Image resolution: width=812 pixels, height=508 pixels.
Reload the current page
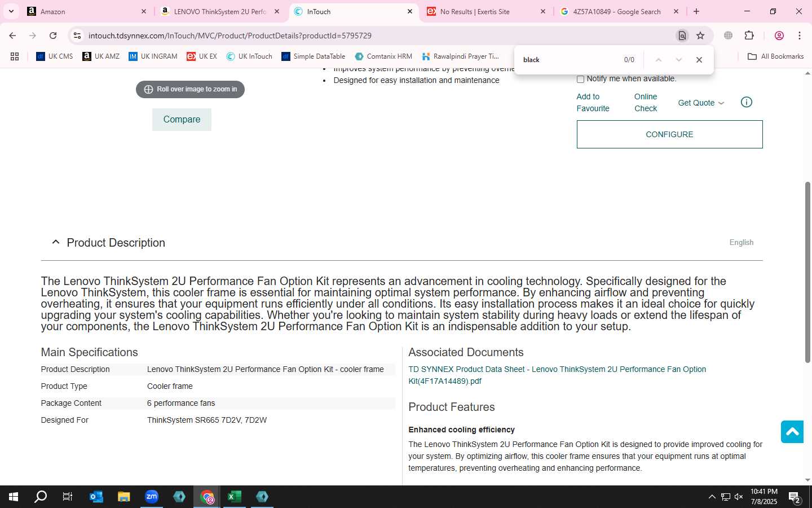[x=53, y=36]
